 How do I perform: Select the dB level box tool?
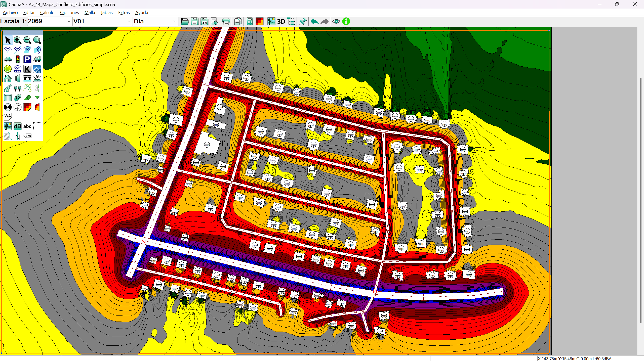click(18, 126)
